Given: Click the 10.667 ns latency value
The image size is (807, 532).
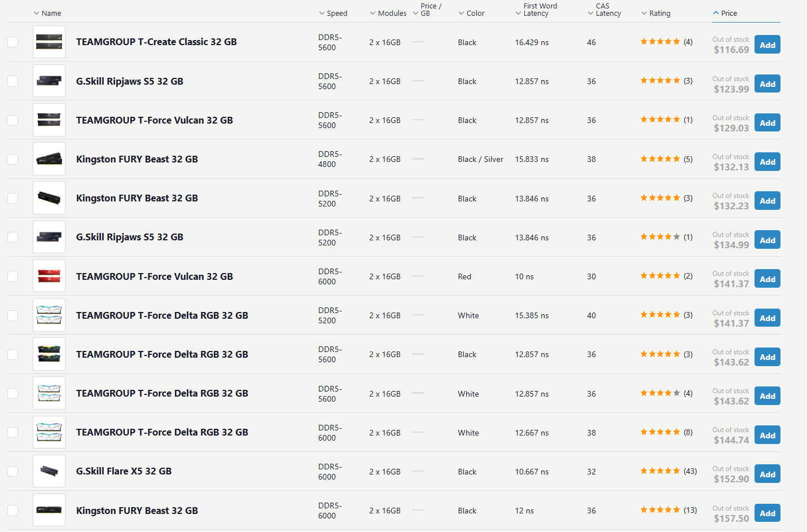Looking at the screenshot, I should (x=532, y=472).
